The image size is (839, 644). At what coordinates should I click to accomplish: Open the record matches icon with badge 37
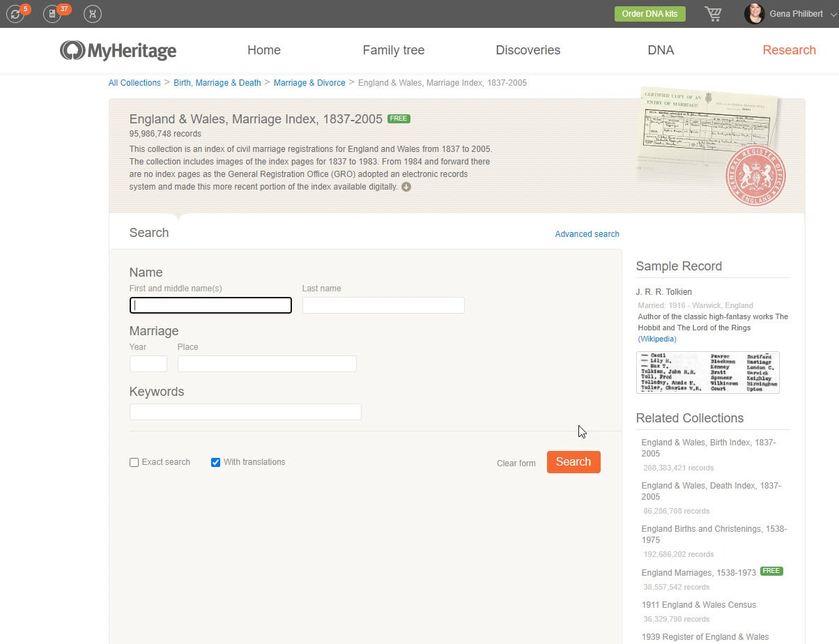pyautogui.click(x=54, y=13)
